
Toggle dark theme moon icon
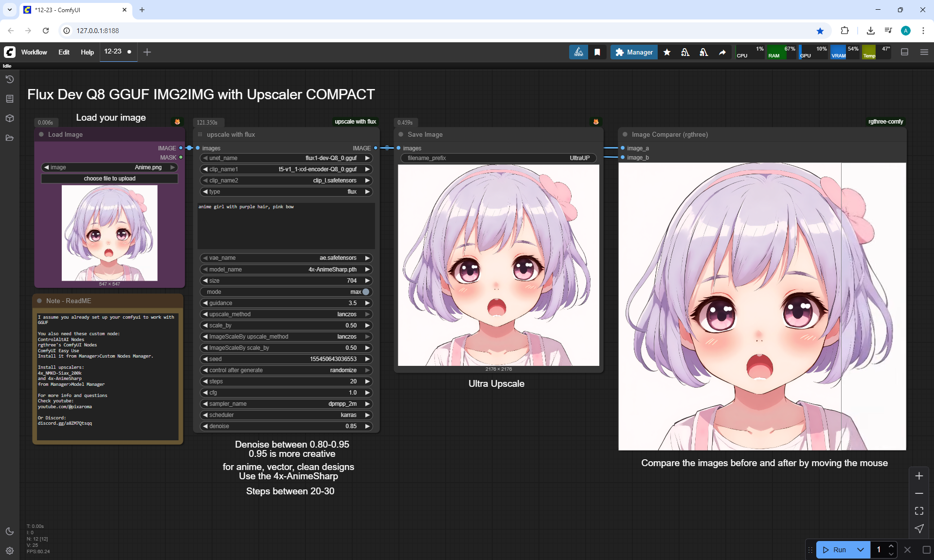[10, 531]
